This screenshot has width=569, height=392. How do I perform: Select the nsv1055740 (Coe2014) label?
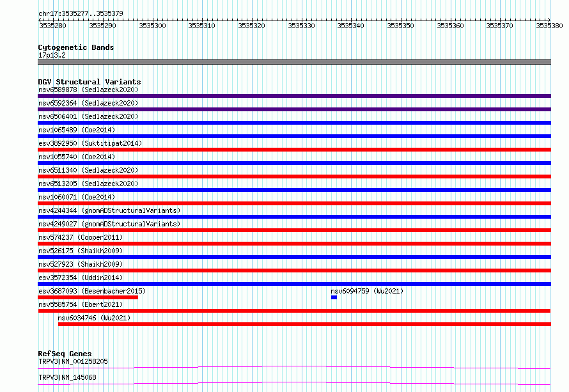[77, 157]
